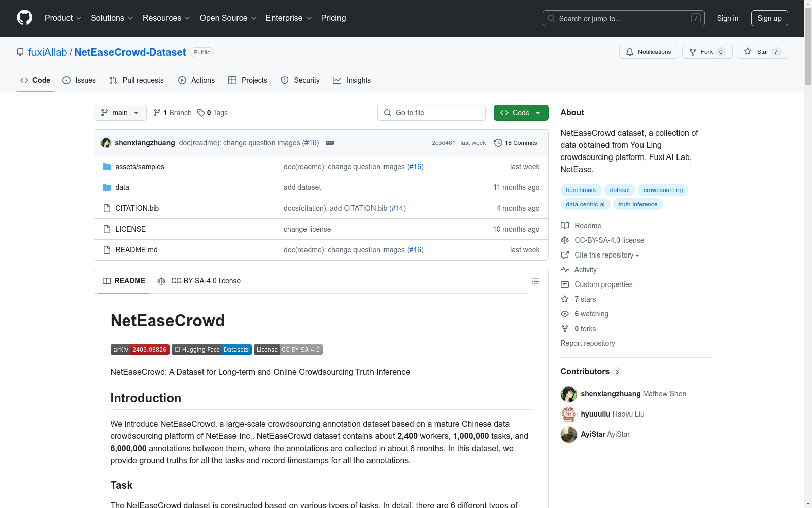View the 1 Branch list
This screenshot has height=508, width=812.
pos(173,113)
